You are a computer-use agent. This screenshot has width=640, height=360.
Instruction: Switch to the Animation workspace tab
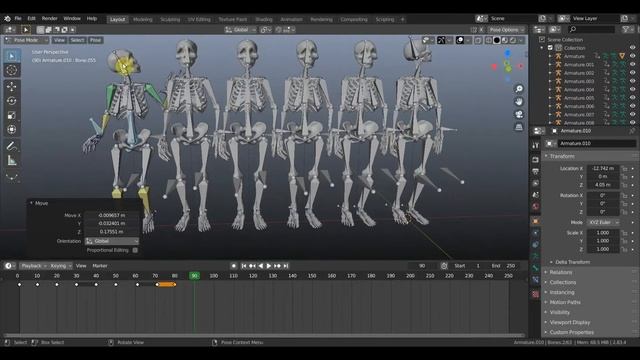click(x=291, y=19)
